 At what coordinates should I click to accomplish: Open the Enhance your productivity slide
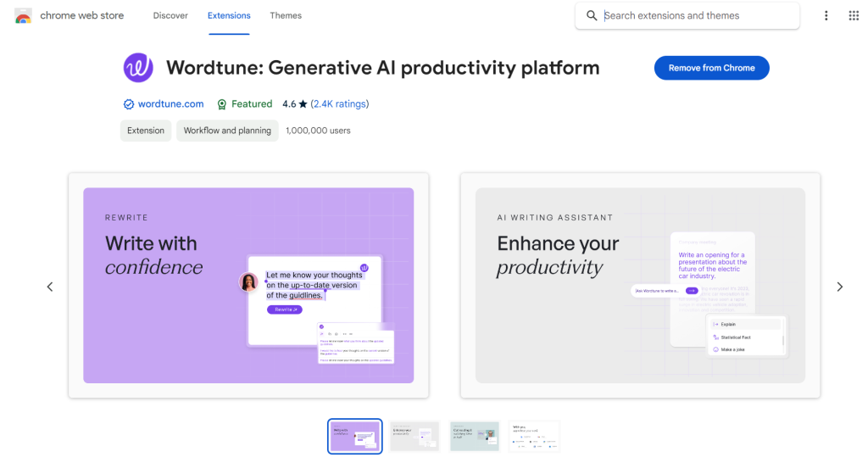coord(641,285)
